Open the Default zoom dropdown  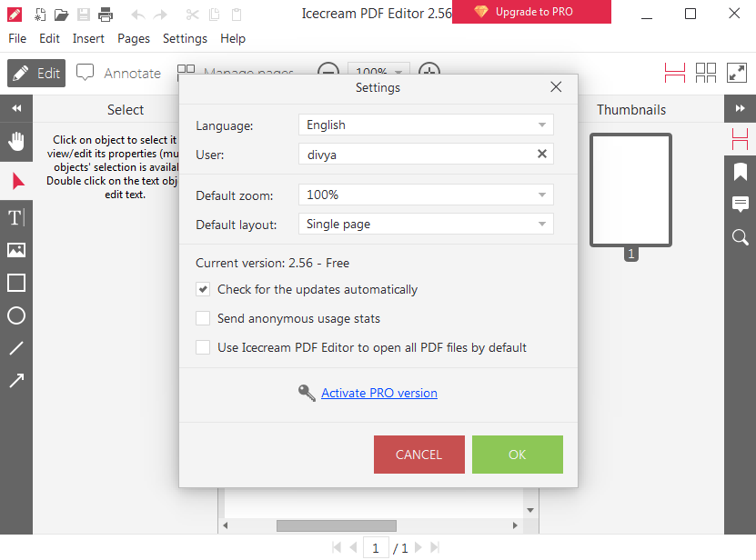click(426, 195)
